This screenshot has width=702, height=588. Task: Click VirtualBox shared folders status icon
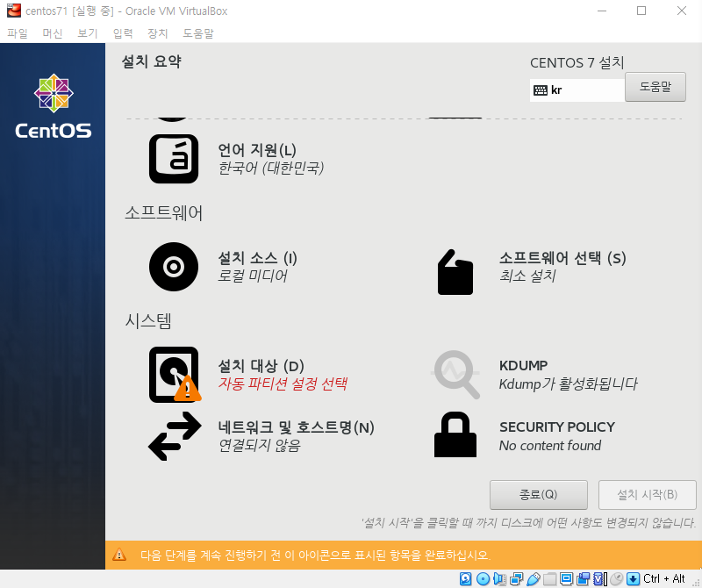[x=550, y=578]
